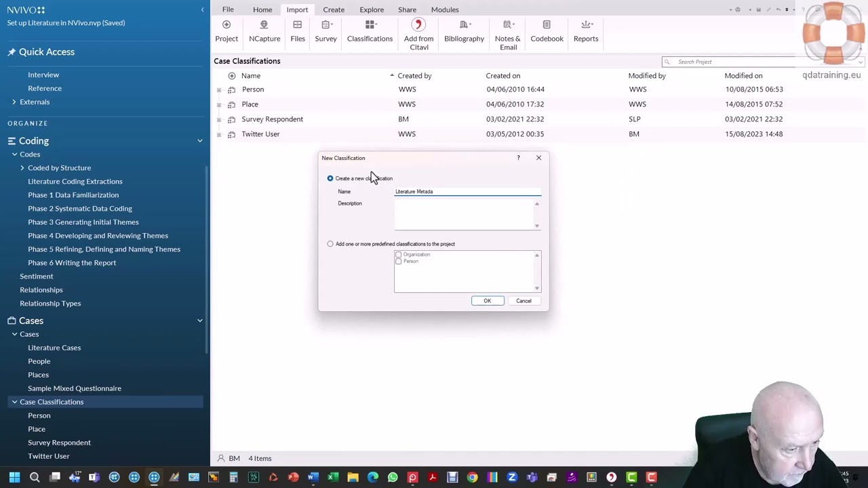Sort list by Created by column

click(x=414, y=76)
